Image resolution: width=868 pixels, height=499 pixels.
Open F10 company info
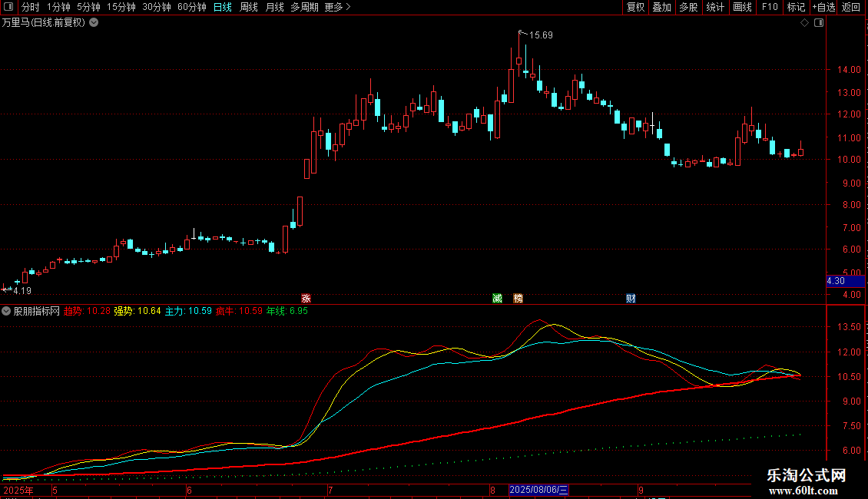point(770,7)
